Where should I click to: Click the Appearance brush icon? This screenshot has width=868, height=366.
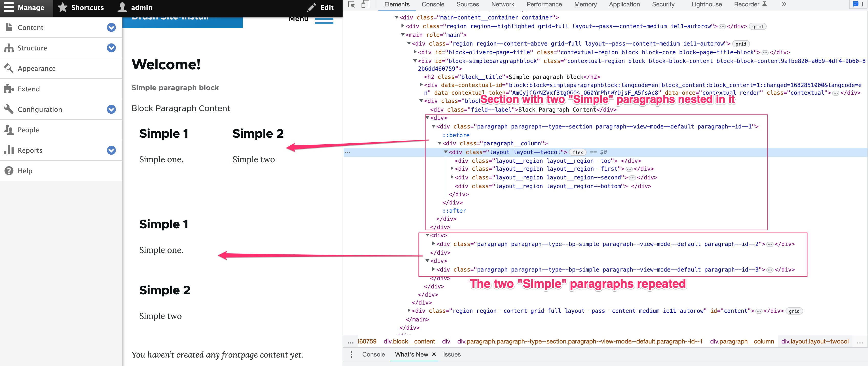9,68
